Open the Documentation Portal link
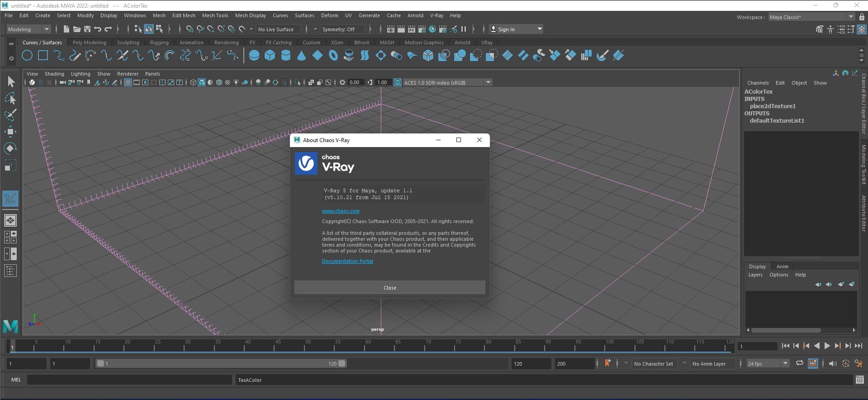Viewport: 868px width, 400px height. [x=347, y=261]
